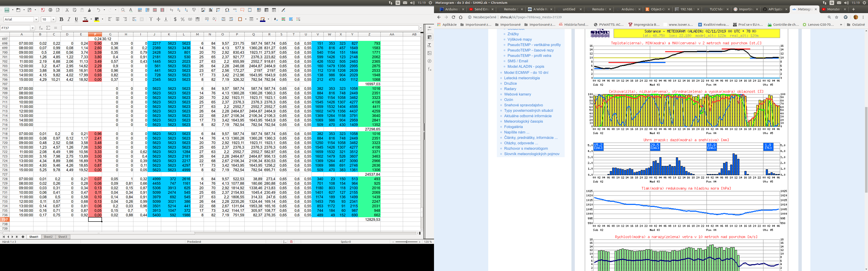Click the Find & Replace magnifier icon
The height and width of the screenshot is (271, 868).
(x=123, y=10)
